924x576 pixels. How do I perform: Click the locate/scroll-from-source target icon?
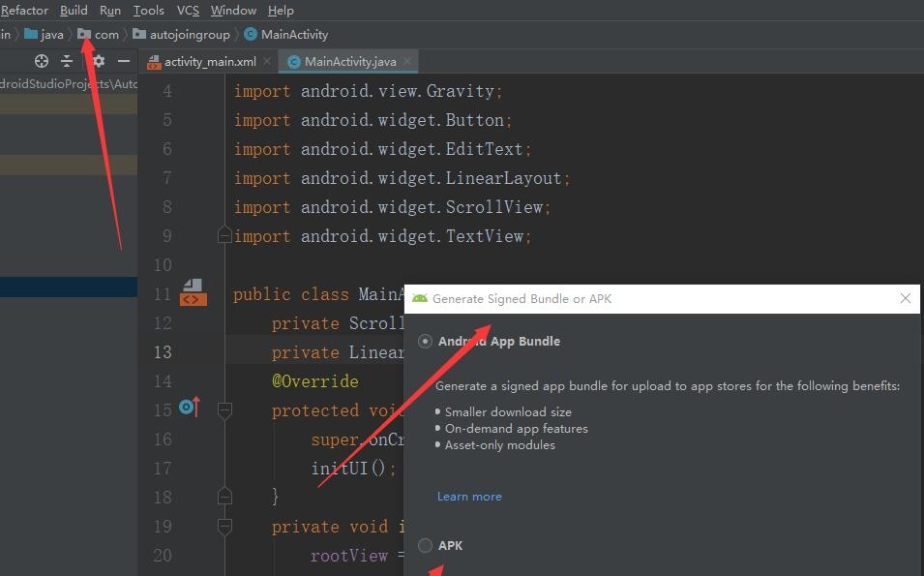(x=42, y=61)
